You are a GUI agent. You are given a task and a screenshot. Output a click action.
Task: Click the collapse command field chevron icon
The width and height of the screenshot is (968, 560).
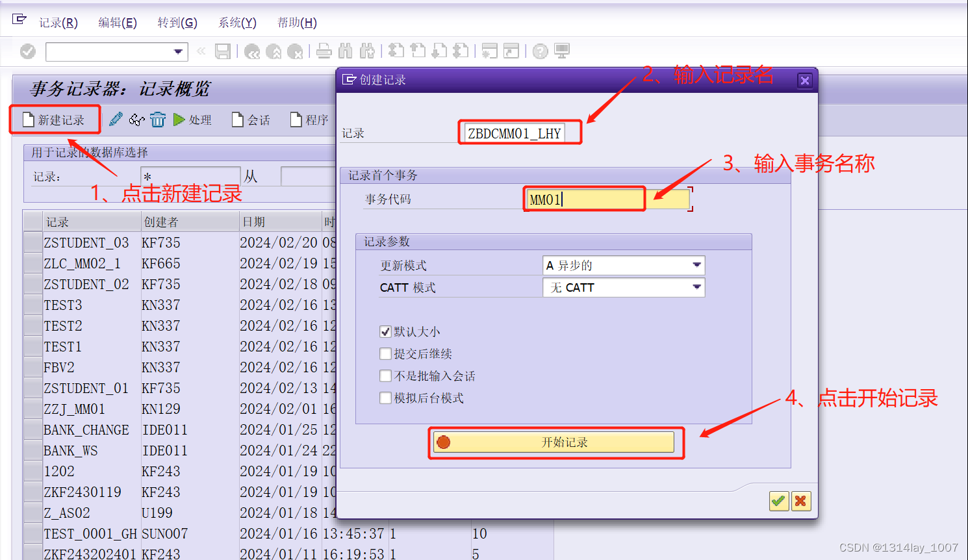point(201,51)
